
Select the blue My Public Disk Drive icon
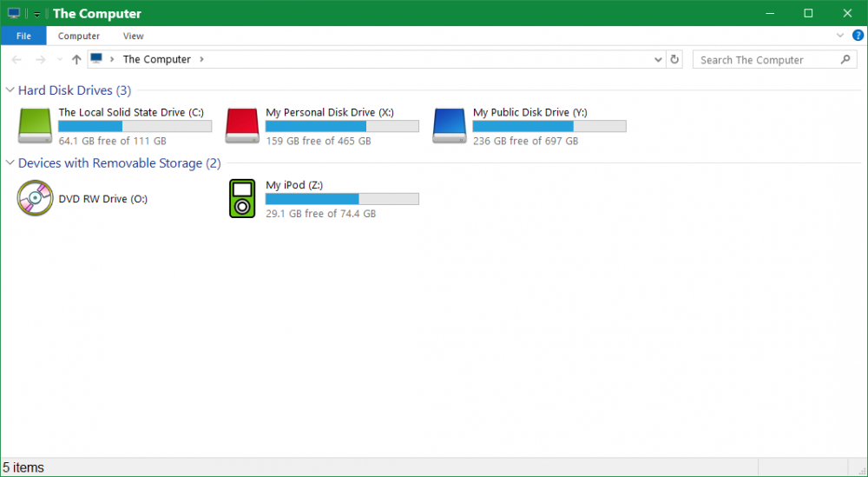point(450,125)
